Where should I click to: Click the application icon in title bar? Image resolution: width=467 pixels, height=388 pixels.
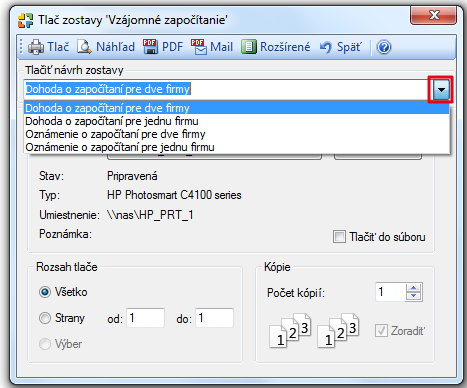pos(26,20)
